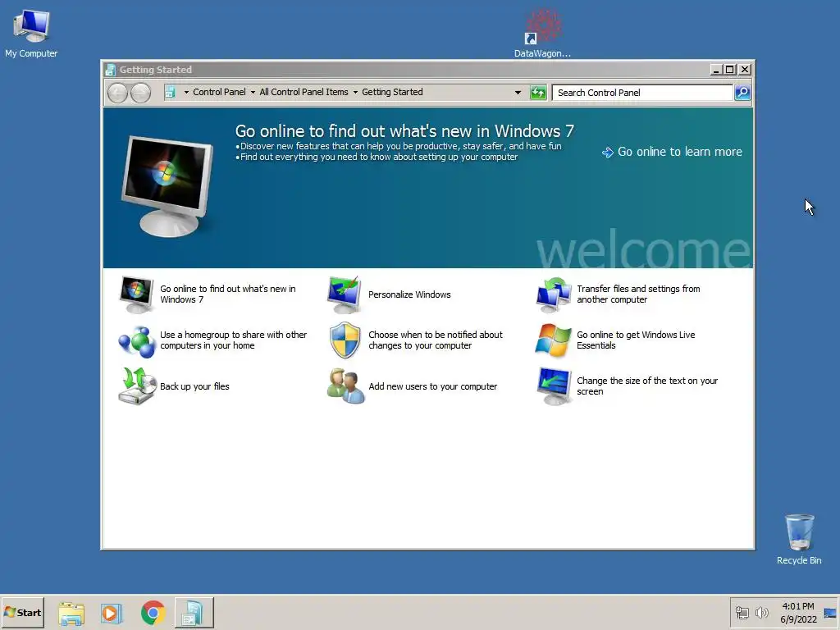Image resolution: width=840 pixels, height=630 pixels.
Task: Click the Getting Started breadcrumb
Action: 392,92
